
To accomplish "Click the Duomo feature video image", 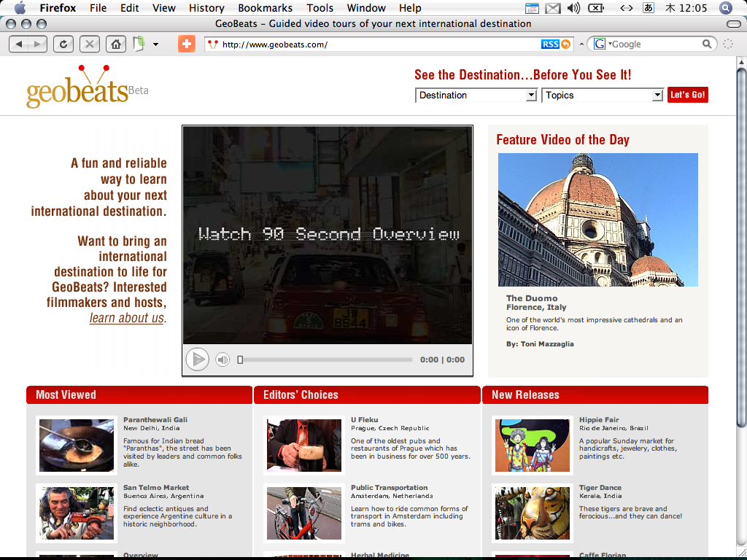I will click(x=598, y=219).
